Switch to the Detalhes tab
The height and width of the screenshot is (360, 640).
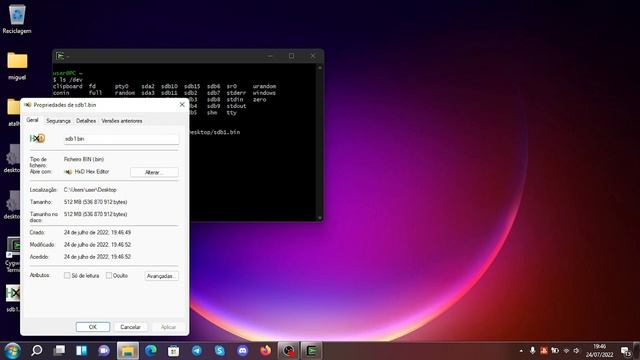86,121
